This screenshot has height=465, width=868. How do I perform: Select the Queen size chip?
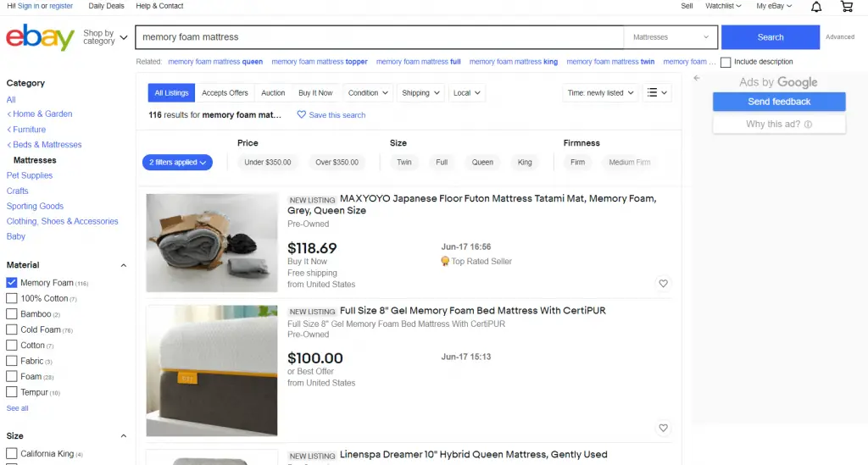[x=482, y=162]
